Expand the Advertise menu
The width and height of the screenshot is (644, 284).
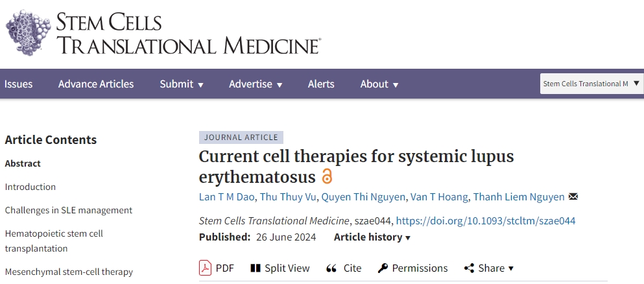256,84
